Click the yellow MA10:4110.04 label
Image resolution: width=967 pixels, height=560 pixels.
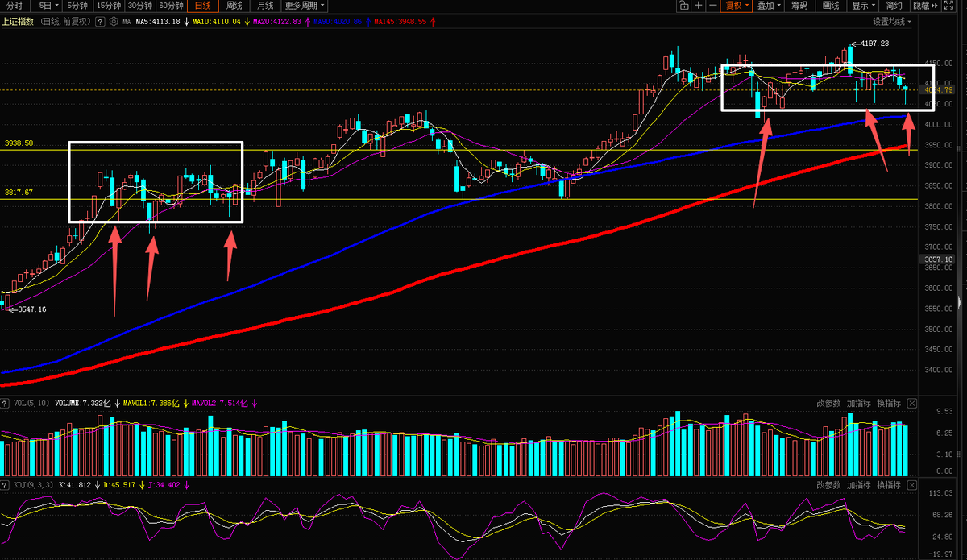point(217,22)
